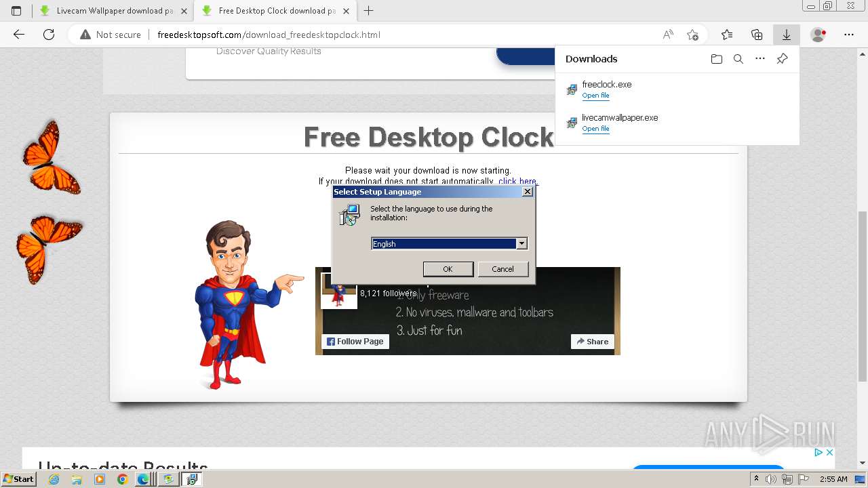This screenshot has width=868, height=488.
Task: Cancel the setup language dialog
Action: point(502,269)
